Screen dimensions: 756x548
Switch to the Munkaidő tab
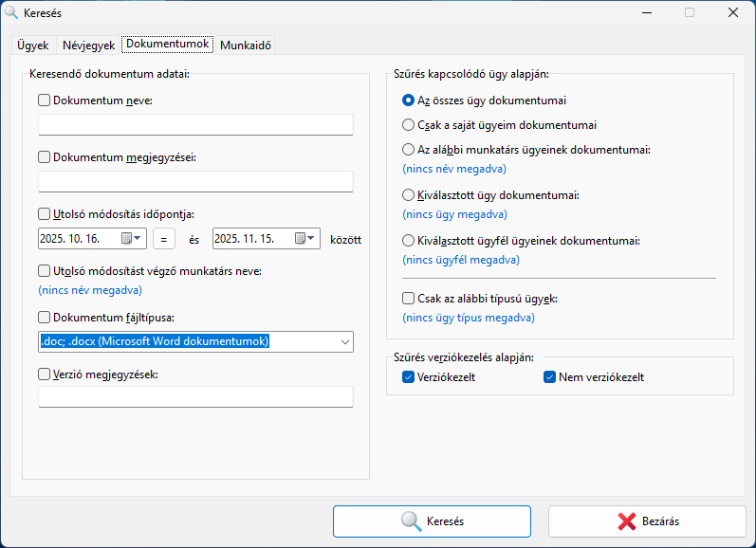click(246, 46)
